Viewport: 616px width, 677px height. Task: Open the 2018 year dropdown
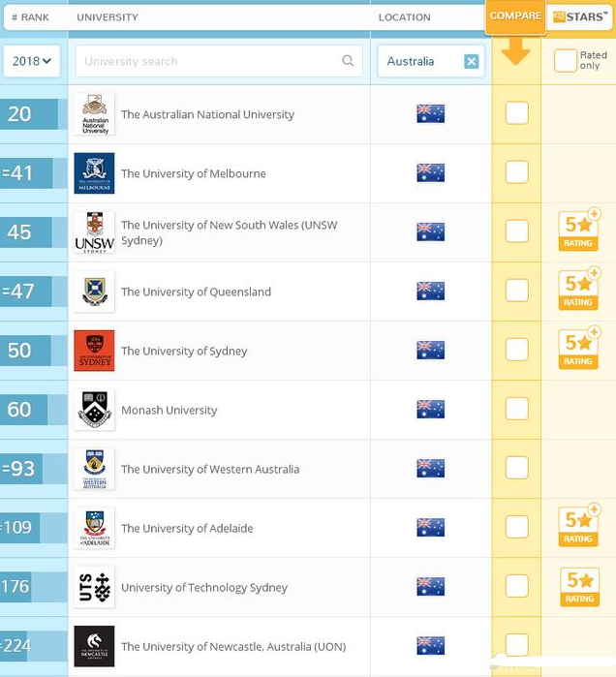click(x=32, y=61)
